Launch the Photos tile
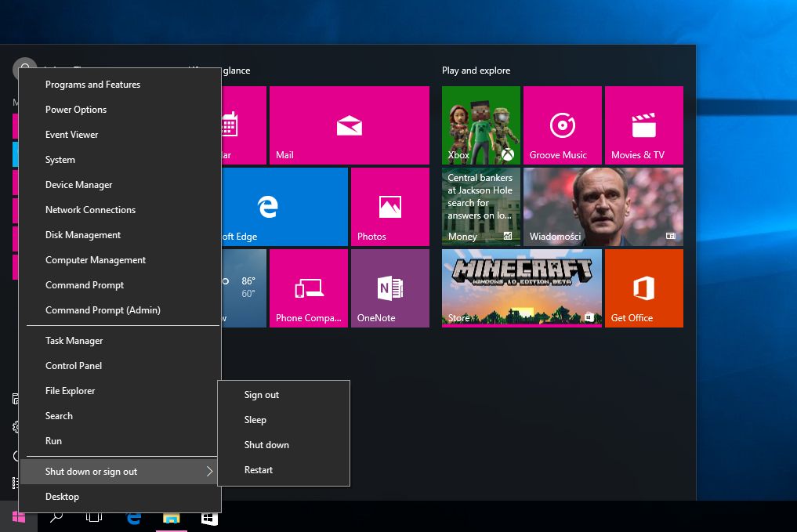797x532 pixels. coord(389,207)
